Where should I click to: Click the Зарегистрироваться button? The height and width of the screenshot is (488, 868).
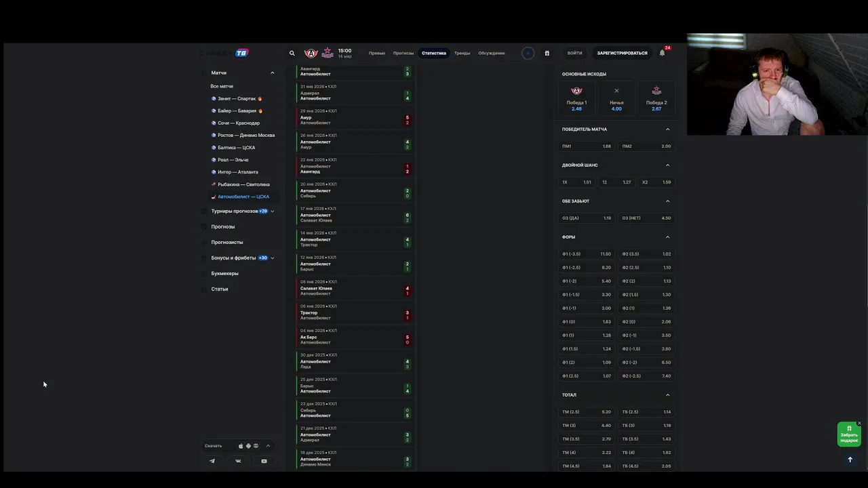(622, 53)
